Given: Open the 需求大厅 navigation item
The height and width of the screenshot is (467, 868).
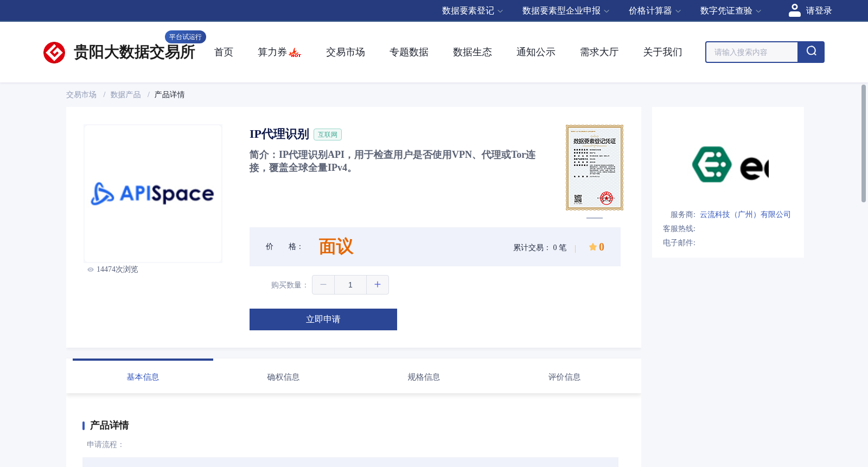Looking at the screenshot, I should point(599,52).
